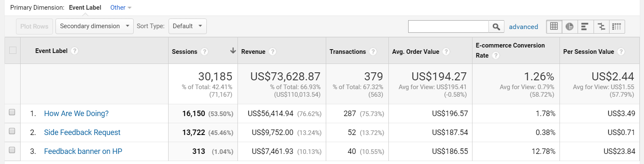644x164 pixels.
Task: Select the Feedback banner on HP checkbox
Action: pos(12,150)
